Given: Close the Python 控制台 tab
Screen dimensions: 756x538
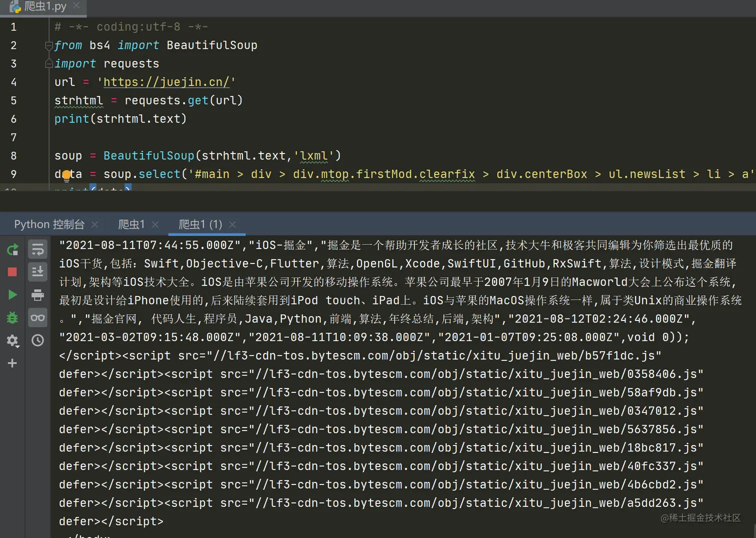Looking at the screenshot, I should pos(95,224).
